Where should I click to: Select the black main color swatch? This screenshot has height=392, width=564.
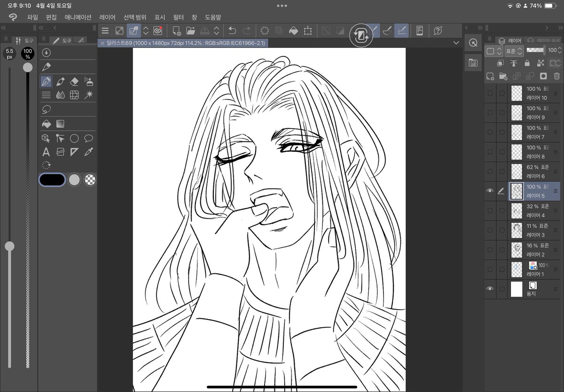[x=52, y=180]
